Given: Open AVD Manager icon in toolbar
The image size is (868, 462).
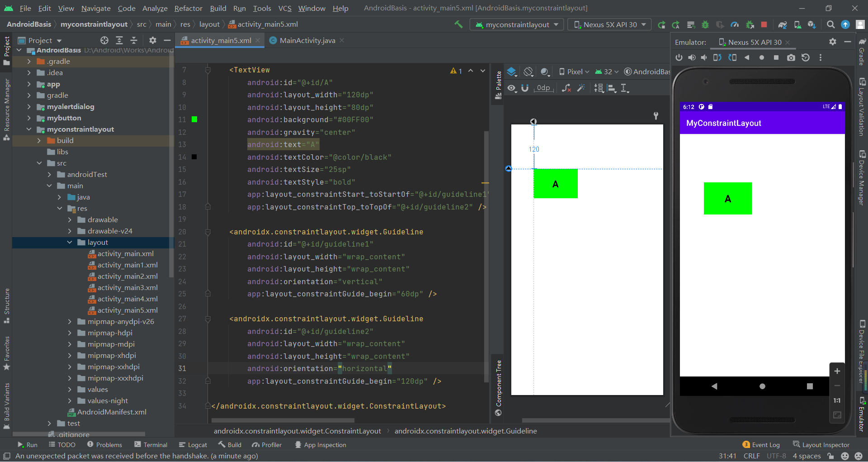Looking at the screenshot, I should (797, 24).
